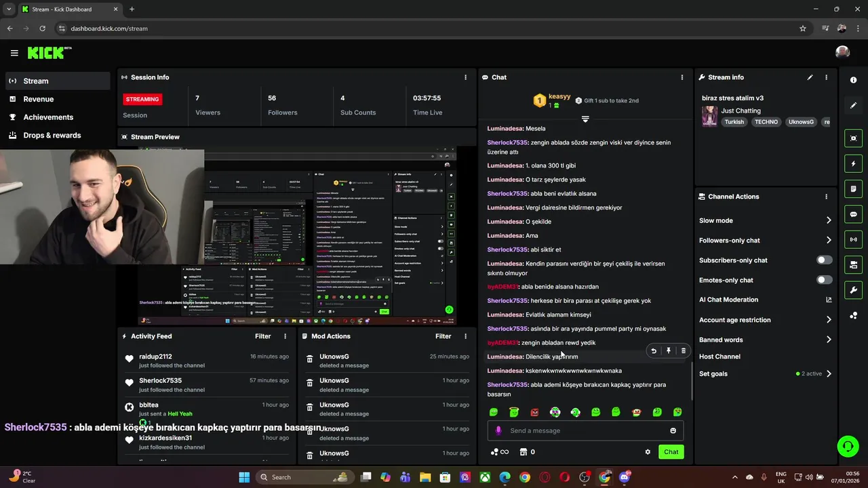868x488 pixels.
Task: Click the info icon in right rail
Action: click(853, 80)
